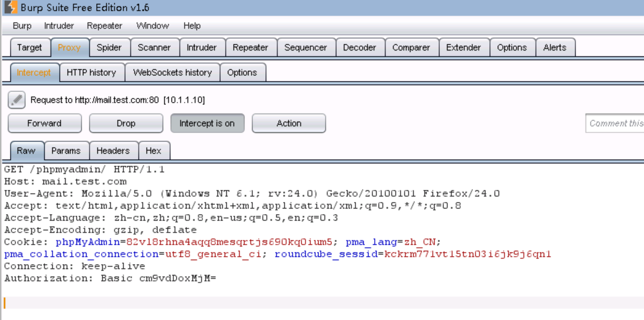Switch to the Headers view tab

(x=113, y=151)
